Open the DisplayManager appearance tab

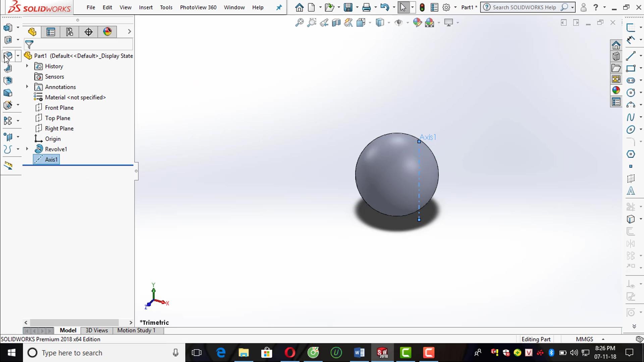pos(107,32)
